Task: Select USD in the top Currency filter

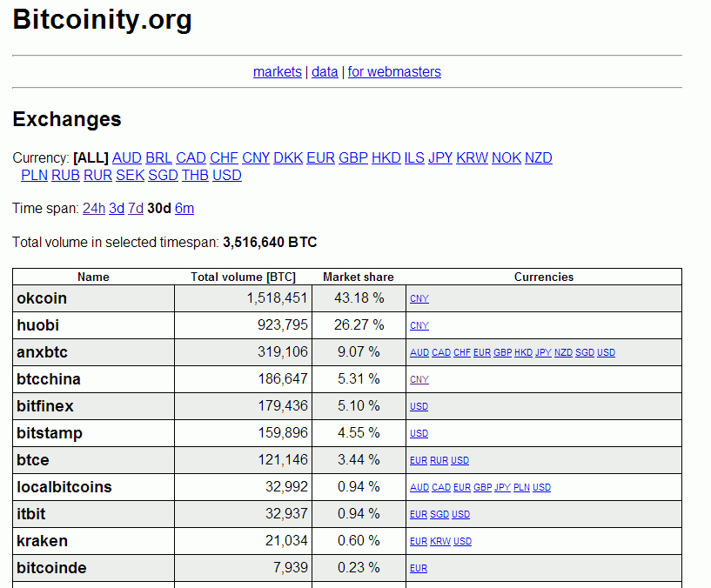Action: [x=227, y=175]
